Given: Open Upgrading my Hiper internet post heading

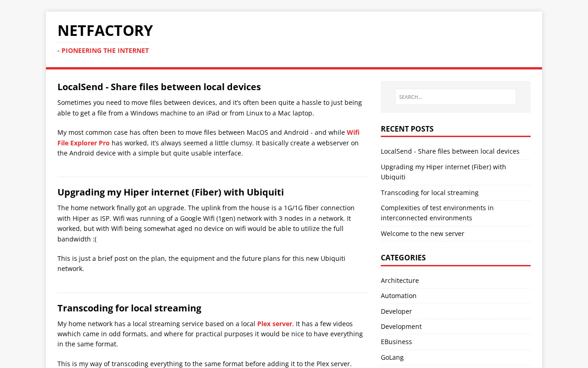Looking at the screenshot, I should 170,192.
